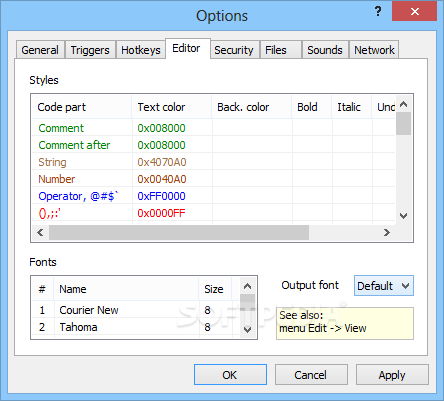The width and height of the screenshot is (444, 401).
Task: Click Comment after text color 0x008000
Action: (x=161, y=145)
